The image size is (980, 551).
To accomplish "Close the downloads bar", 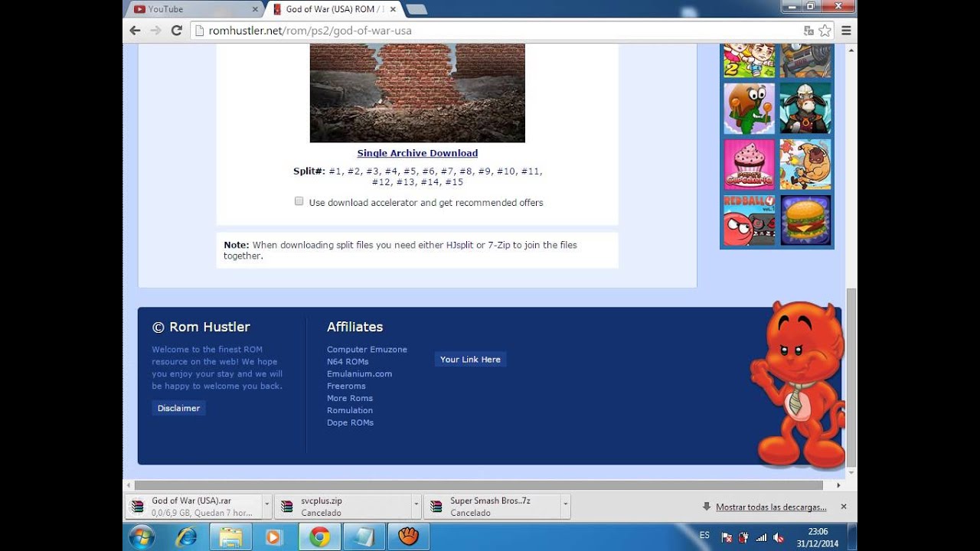I will (844, 507).
